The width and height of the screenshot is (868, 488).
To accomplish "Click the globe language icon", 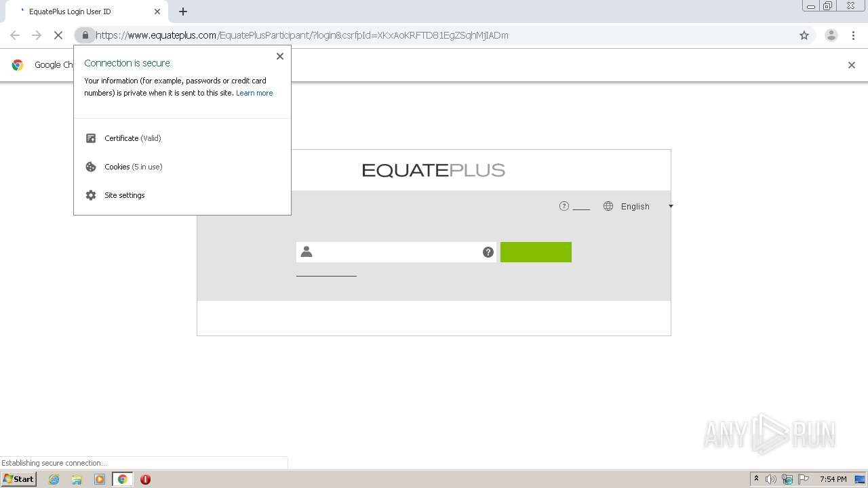I will coord(608,206).
